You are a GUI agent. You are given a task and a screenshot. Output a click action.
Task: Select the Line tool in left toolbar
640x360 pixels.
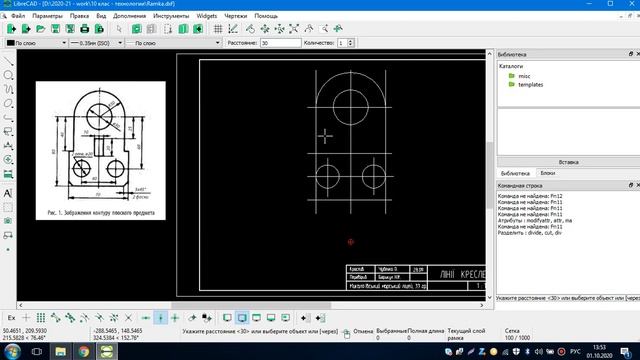click(8, 62)
